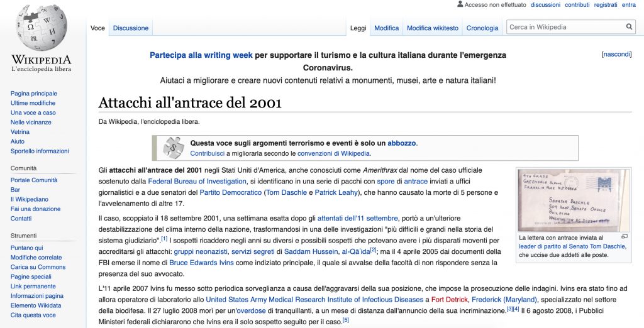Open Portale Comunità
The height and width of the screenshot is (328, 644).
pos(34,180)
